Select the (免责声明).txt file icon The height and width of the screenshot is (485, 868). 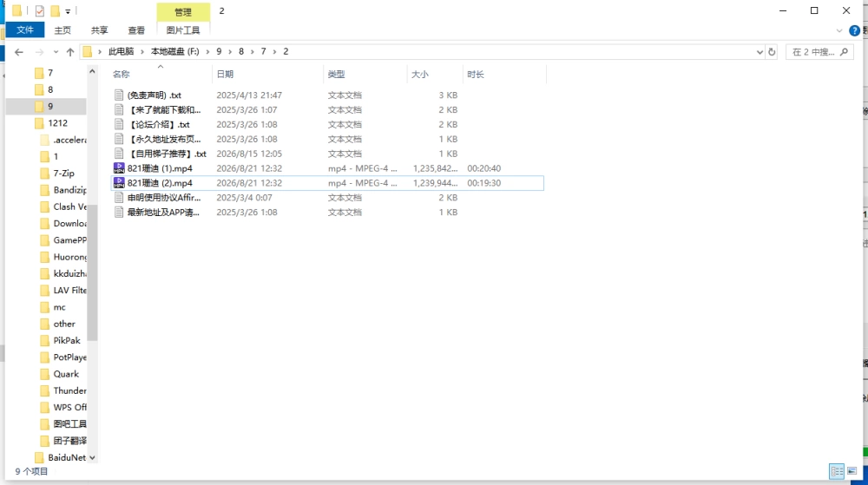(x=118, y=95)
